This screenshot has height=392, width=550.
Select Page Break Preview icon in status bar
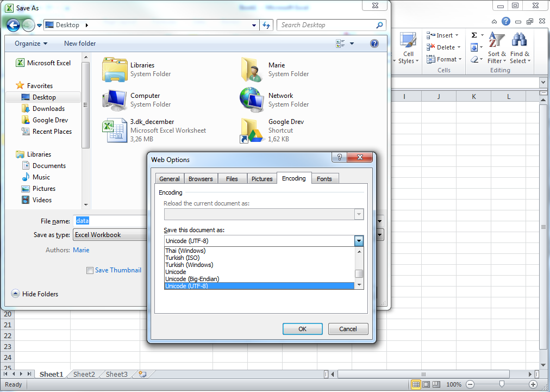[x=436, y=384]
